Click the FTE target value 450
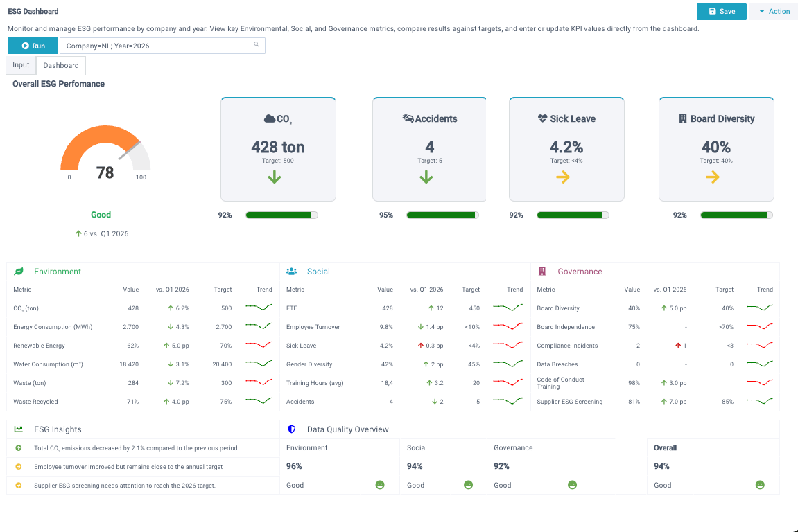798x532 pixels. click(x=474, y=308)
